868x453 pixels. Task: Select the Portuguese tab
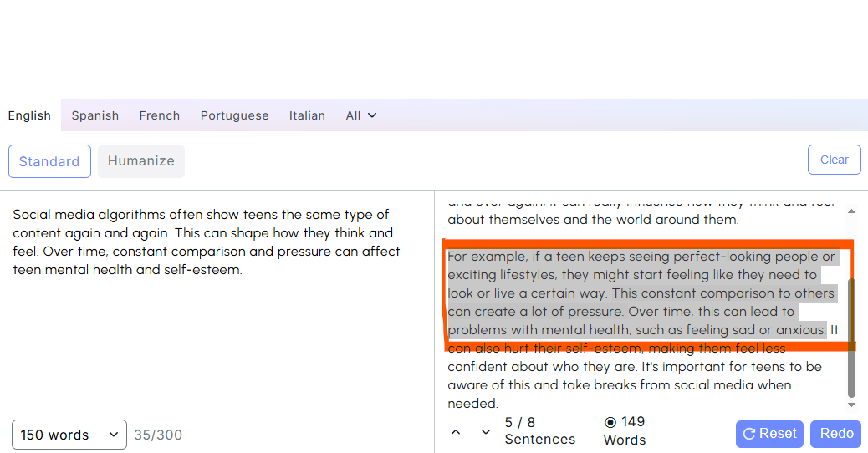(235, 115)
